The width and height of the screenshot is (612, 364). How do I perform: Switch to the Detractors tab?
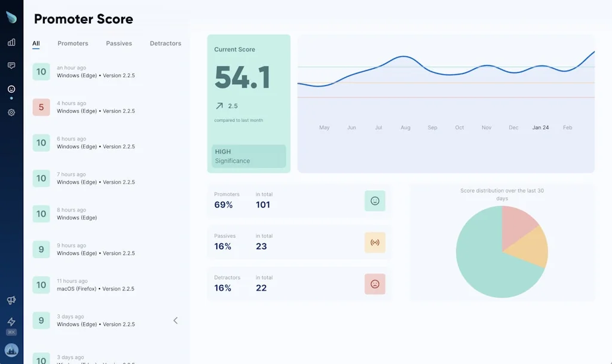pyautogui.click(x=165, y=43)
